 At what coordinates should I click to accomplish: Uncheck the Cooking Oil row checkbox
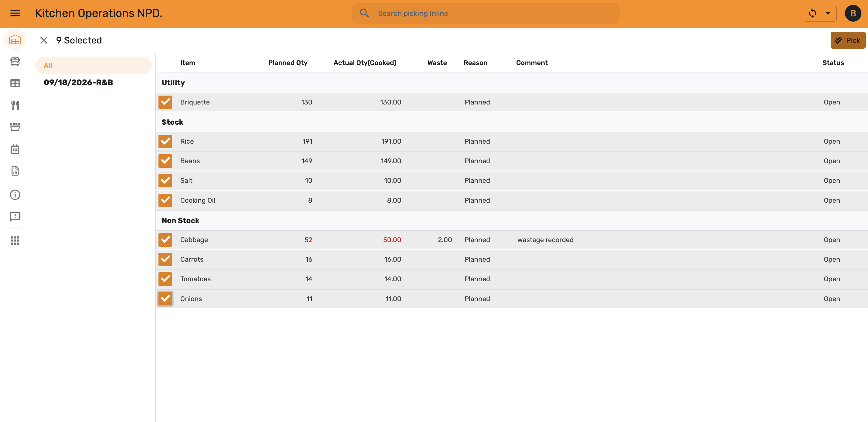(165, 200)
